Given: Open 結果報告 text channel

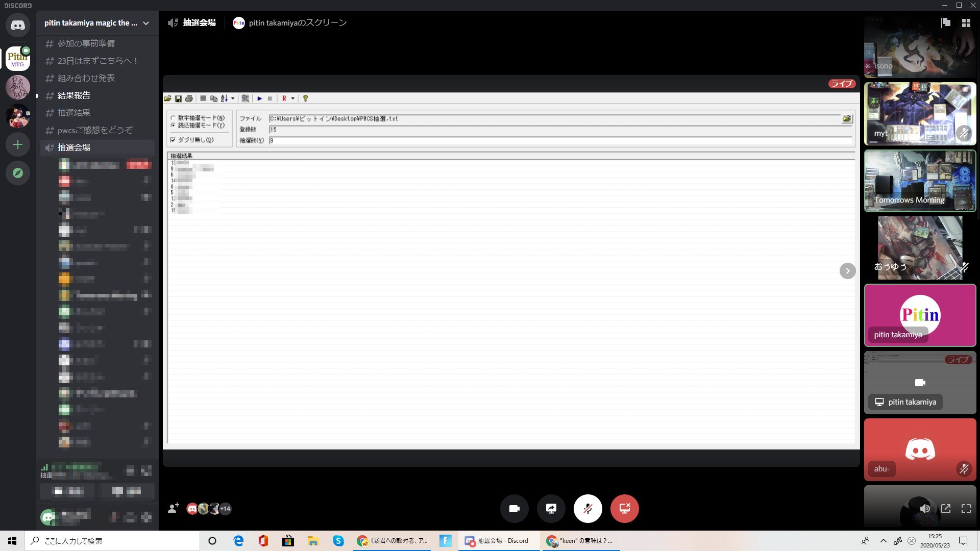Looking at the screenshot, I should tap(74, 95).
